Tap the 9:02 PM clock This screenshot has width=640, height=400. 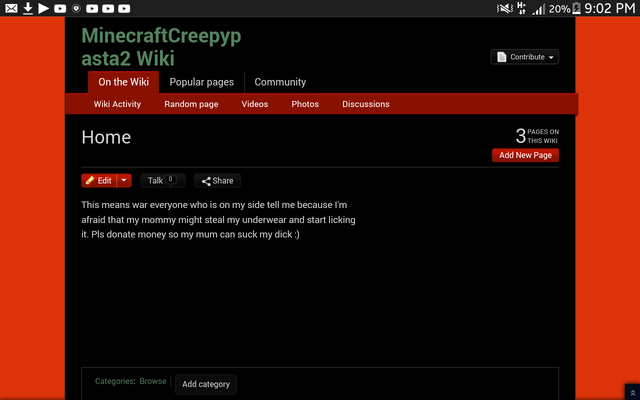610,8
